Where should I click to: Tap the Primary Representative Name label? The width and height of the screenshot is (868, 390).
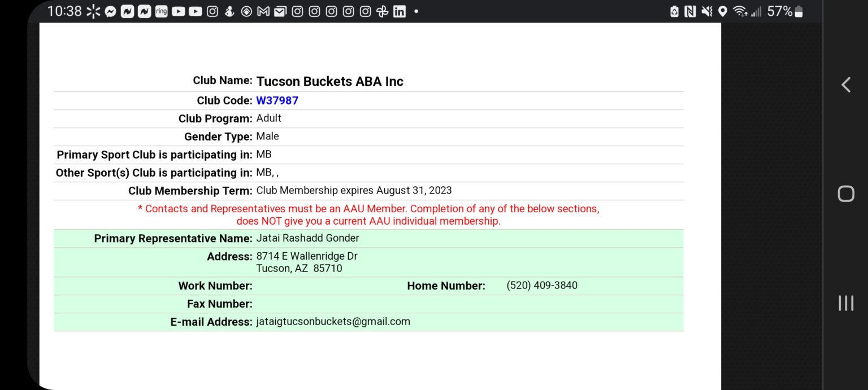click(x=173, y=239)
